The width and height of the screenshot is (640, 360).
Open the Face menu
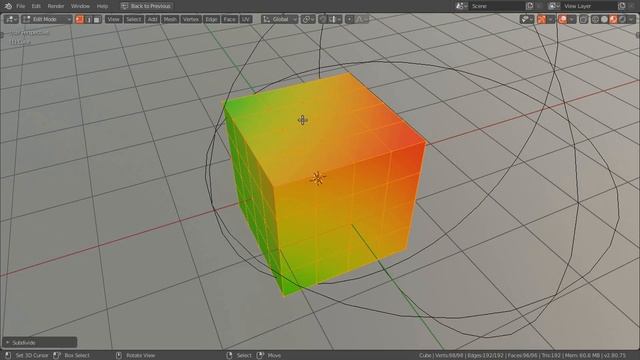(229, 19)
